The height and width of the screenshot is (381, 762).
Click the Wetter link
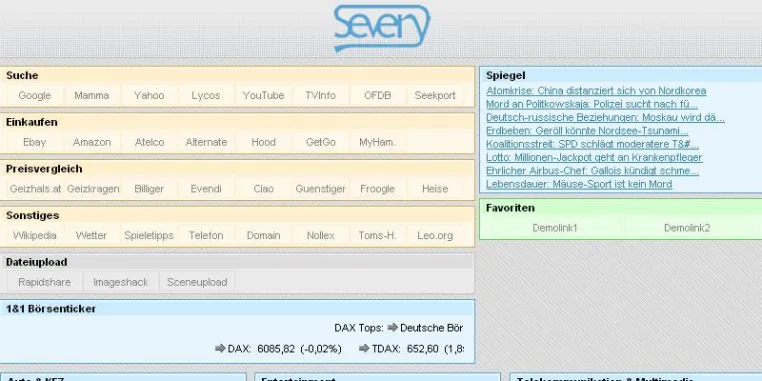point(91,235)
